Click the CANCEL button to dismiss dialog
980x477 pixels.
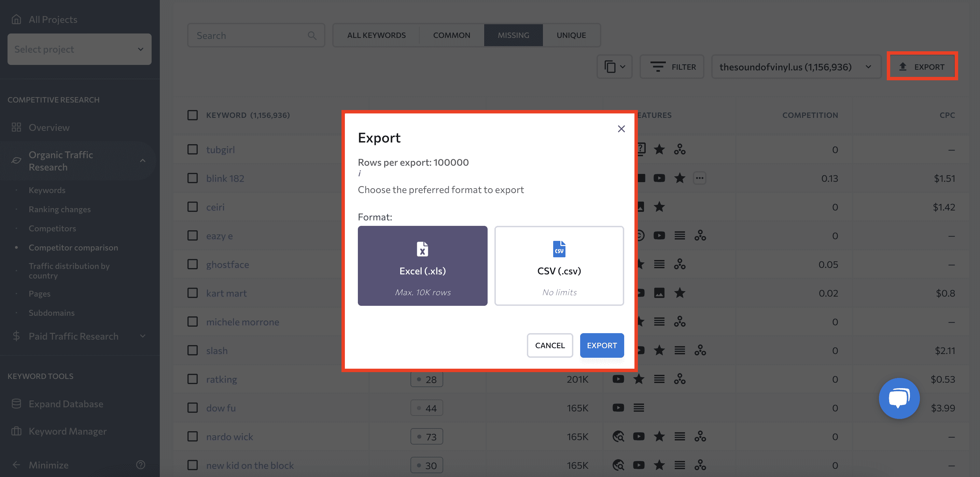[x=549, y=346]
